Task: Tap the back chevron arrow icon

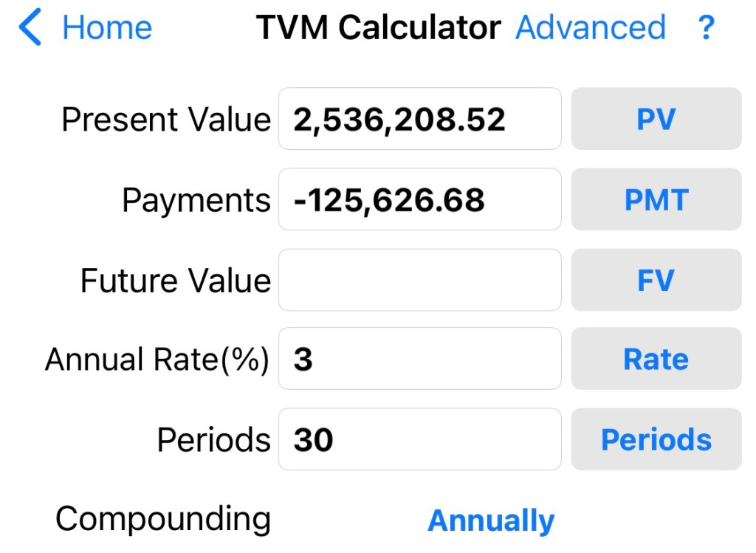Action: 31,28
